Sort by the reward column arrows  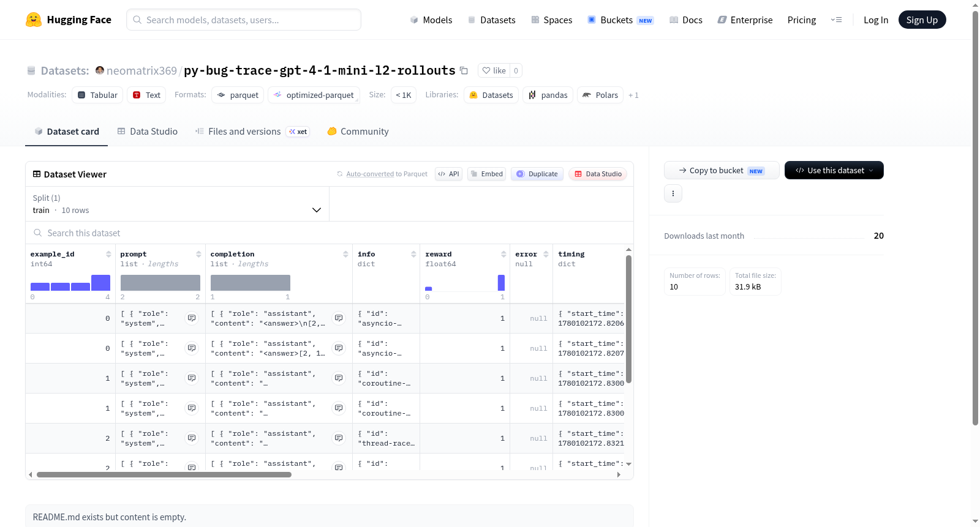pyautogui.click(x=503, y=254)
